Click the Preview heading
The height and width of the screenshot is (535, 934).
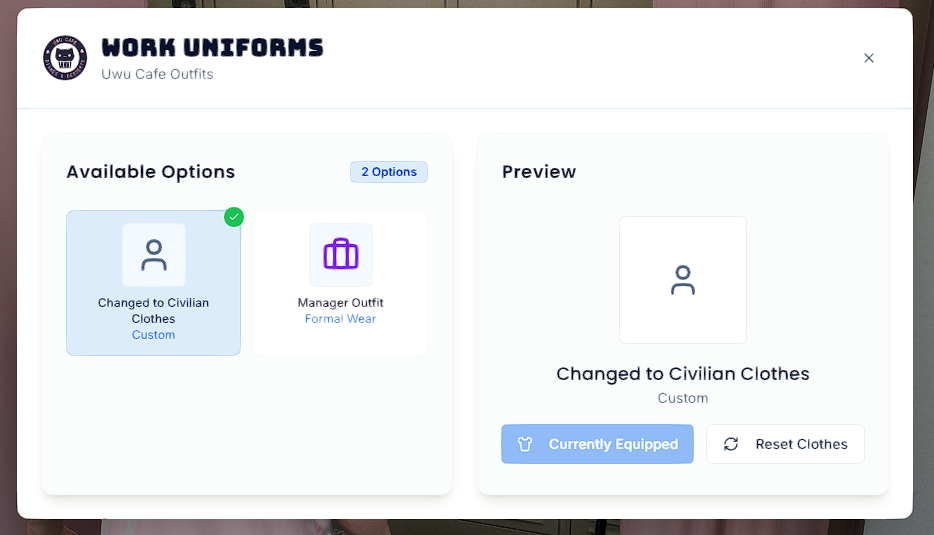click(x=539, y=172)
